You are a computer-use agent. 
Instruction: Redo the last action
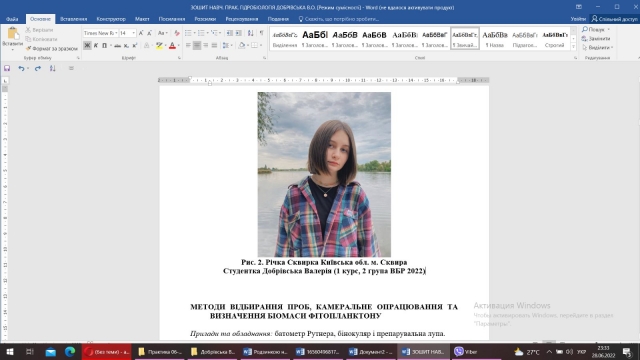click(38, 68)
